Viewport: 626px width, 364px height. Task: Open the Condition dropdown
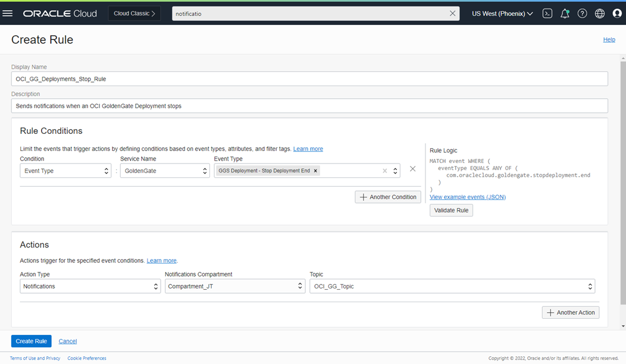tap(65, 171)
